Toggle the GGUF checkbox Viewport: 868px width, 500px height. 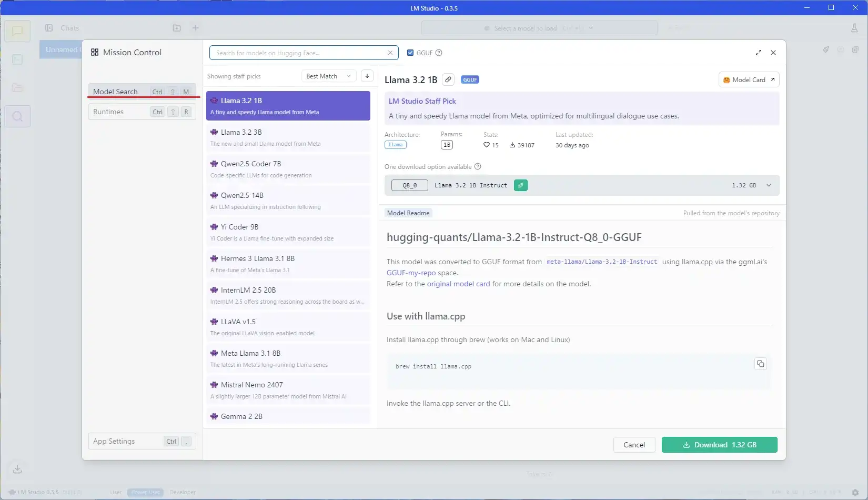[410, 53]
